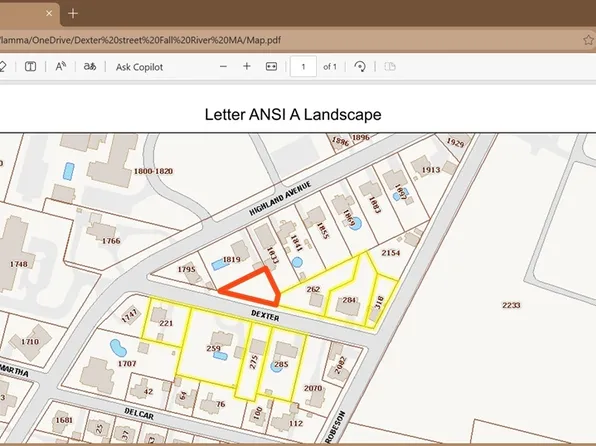Open the translate tool icon

[90, 67]
